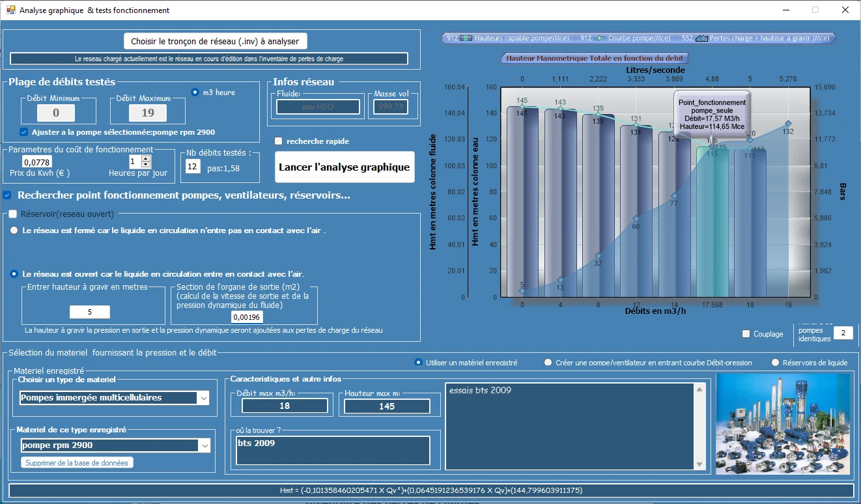Viewport: 861px width, 504px height.
Task: Click the hauteur à gravir input
Action: (x=90, y=312)
